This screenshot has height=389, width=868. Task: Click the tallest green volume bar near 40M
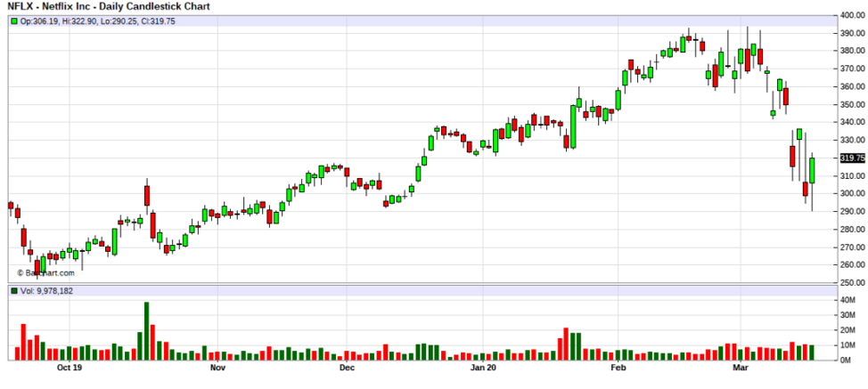point(147,331)
